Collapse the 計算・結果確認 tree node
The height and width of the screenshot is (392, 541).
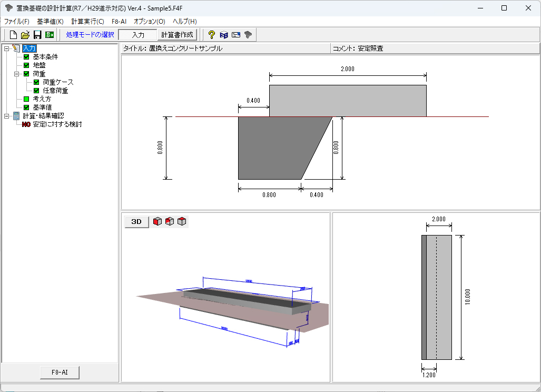pos(6,116)
